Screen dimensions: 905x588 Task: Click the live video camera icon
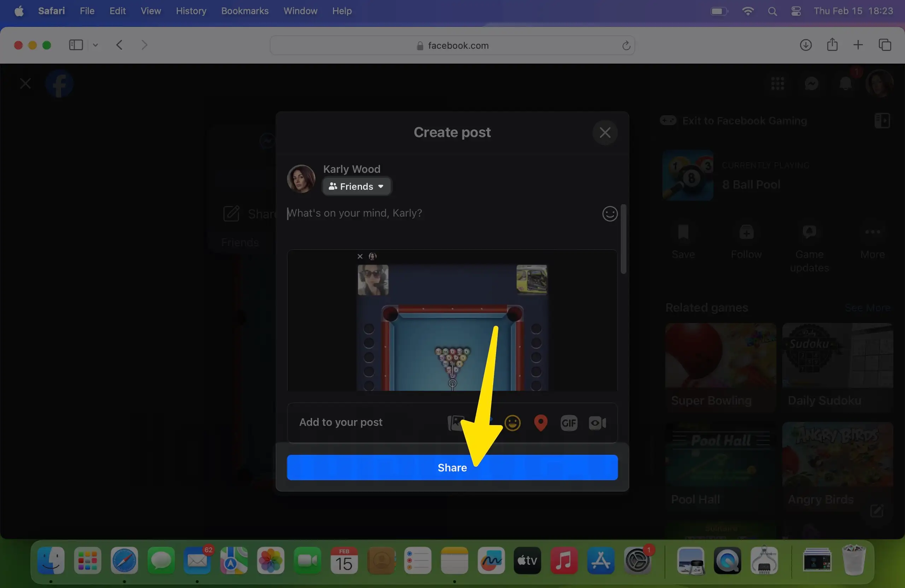[597, 423]
